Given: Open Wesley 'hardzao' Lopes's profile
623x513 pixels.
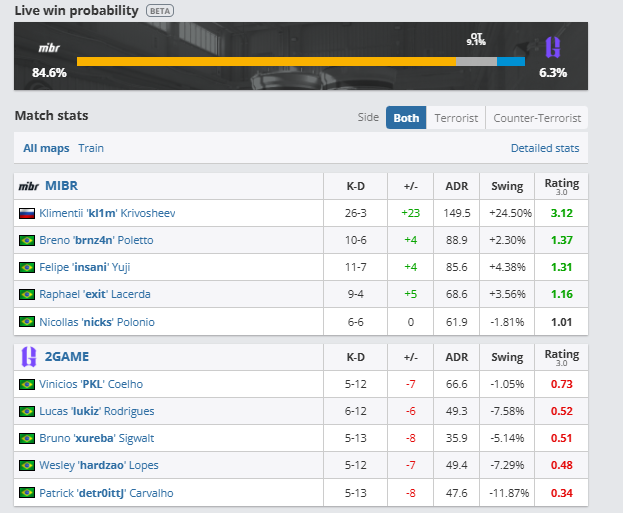Looking at the screenshot, I should tap(99, 465).
